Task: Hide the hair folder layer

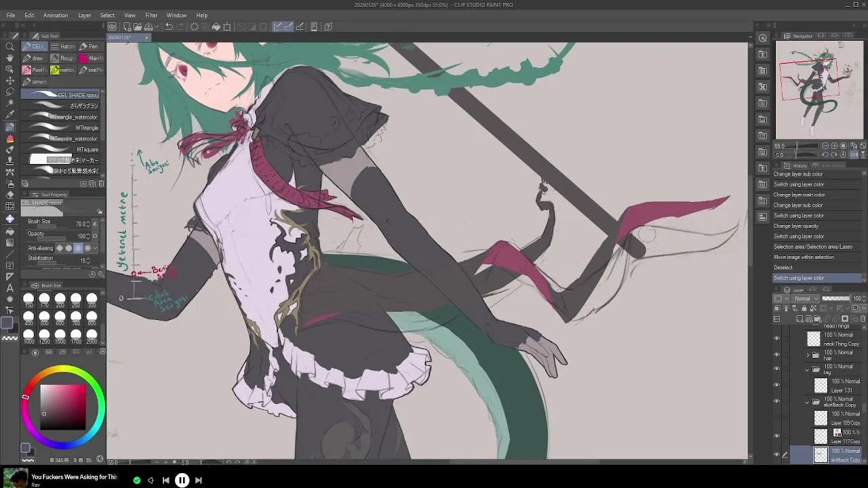Action: pos(776,355)
